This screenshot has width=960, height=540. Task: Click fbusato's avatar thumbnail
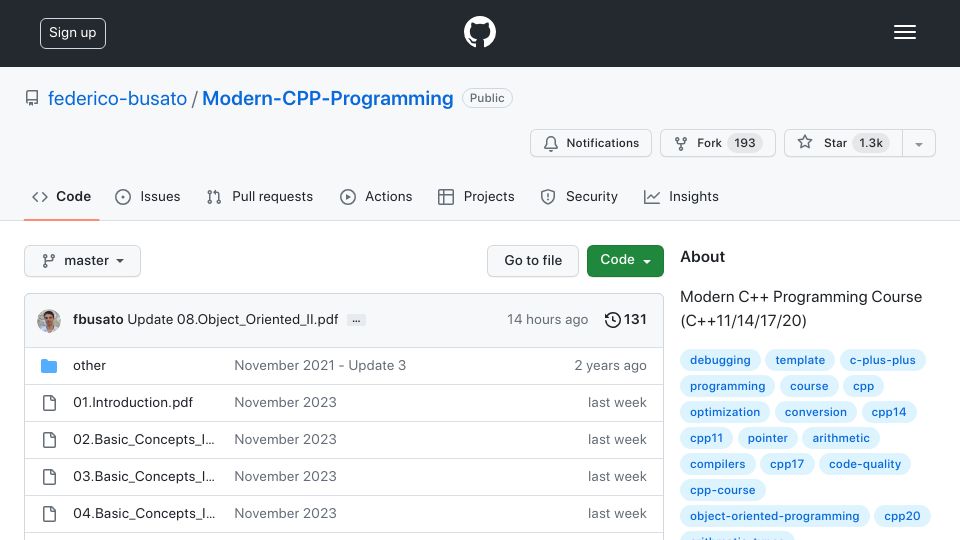coord(49,320)
